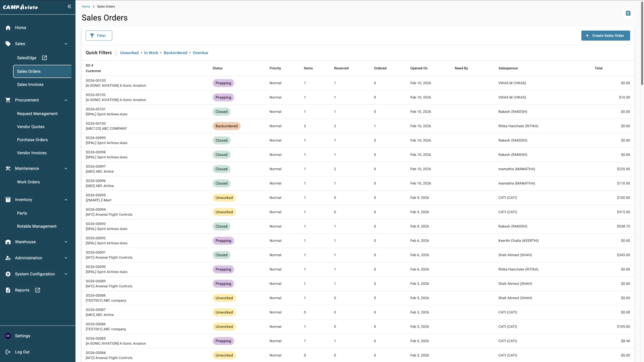Open sales order SO26-00084

pyautogui.click(x=358, y=355)
